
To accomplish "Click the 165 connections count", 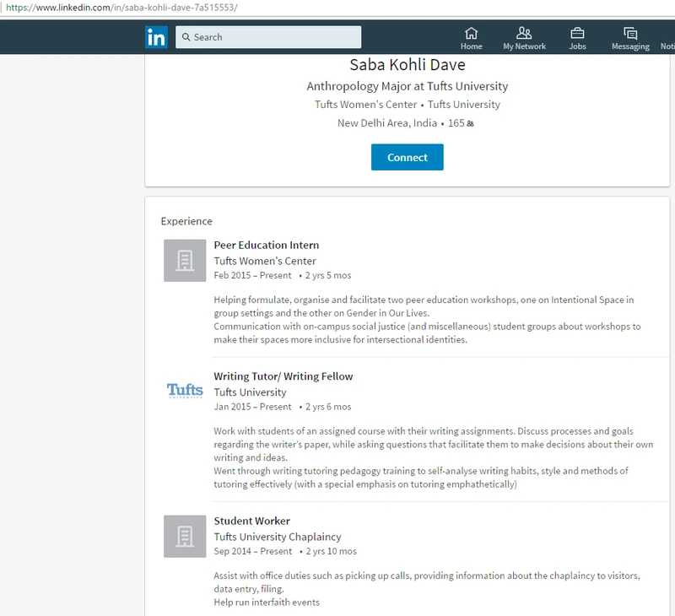I will 456,123.
